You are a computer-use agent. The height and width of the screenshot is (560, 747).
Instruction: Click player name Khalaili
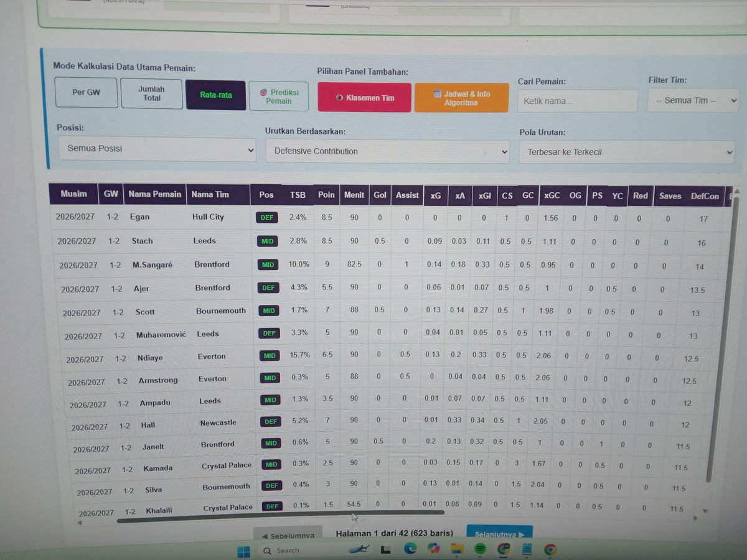159,511
